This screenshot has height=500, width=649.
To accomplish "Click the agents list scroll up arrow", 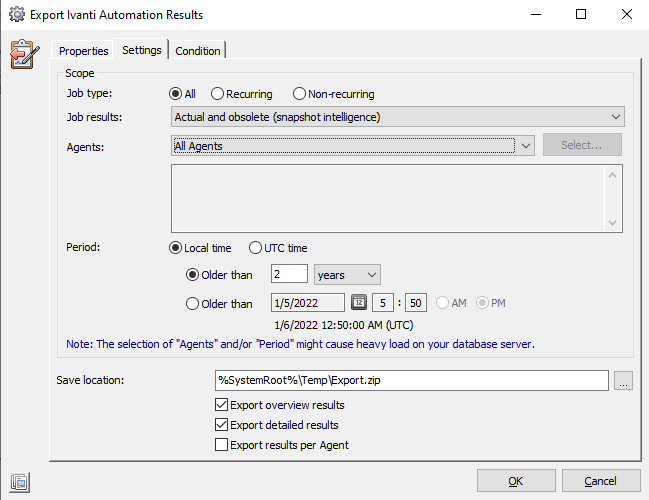I will [613, 175].
